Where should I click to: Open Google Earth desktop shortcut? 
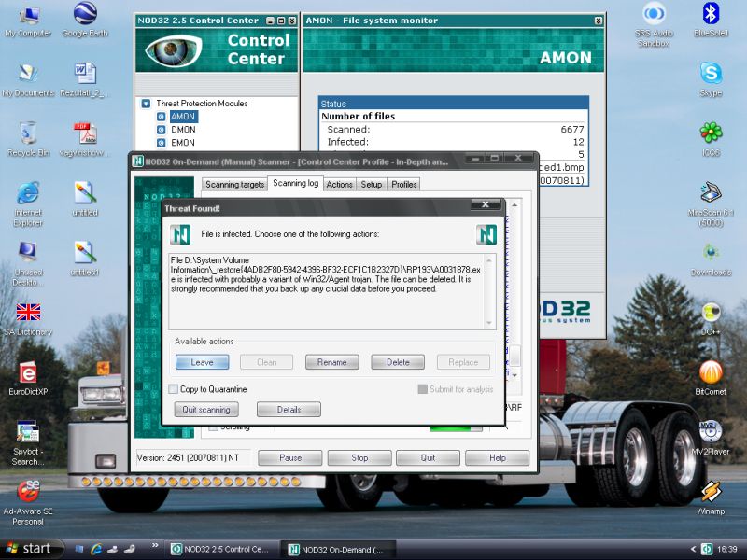click(x=85, y=16)
